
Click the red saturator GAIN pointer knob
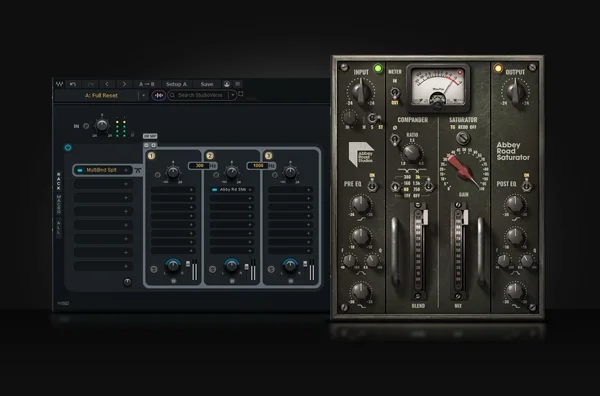click(464, 171)
